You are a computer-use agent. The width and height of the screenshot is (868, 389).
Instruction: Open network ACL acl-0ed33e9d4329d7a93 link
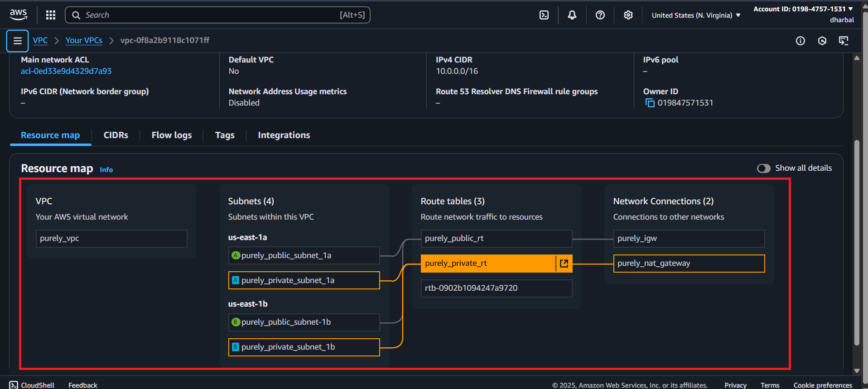pyautogui.click(x=66, y=71)
